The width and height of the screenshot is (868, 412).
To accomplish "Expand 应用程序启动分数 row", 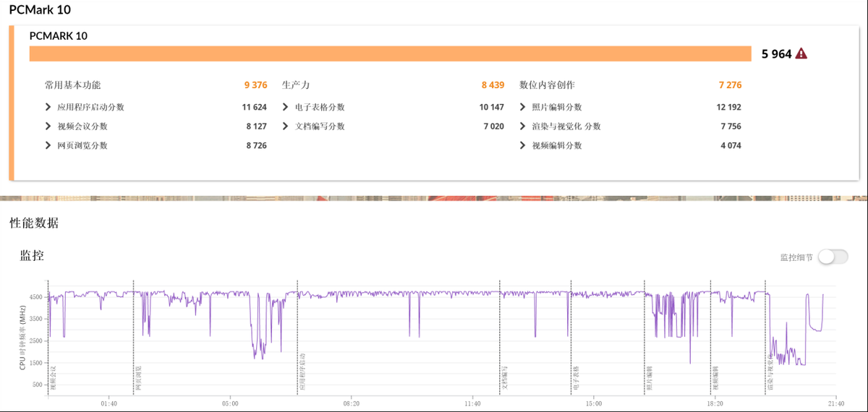I will [x=48, y=107].
